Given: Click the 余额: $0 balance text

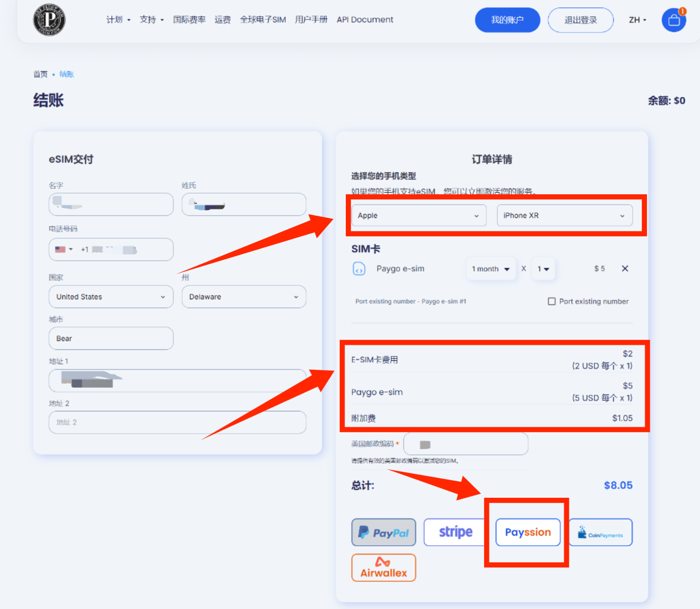Looking at the screenshot, I should pyautogui.click(x=667, y=101).
